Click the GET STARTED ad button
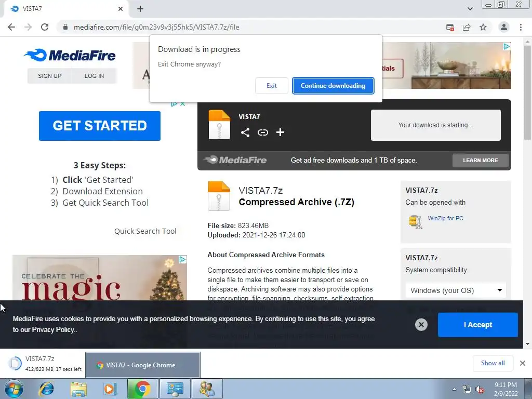 coord(100,126)
